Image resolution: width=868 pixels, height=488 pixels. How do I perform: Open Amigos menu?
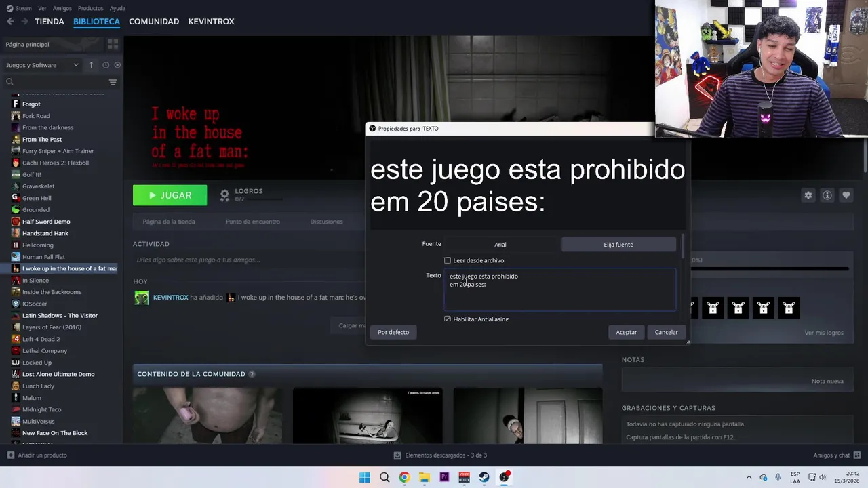point(62,8)
